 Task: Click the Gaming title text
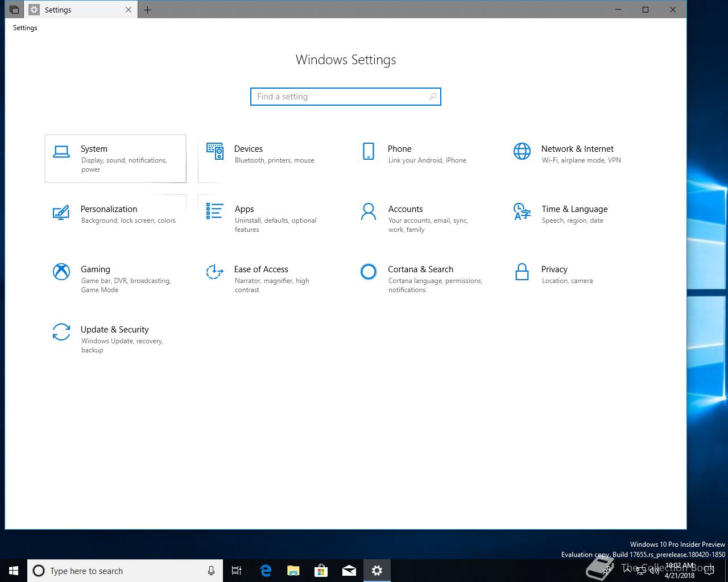pyautogui.click(x=96, y=269)
